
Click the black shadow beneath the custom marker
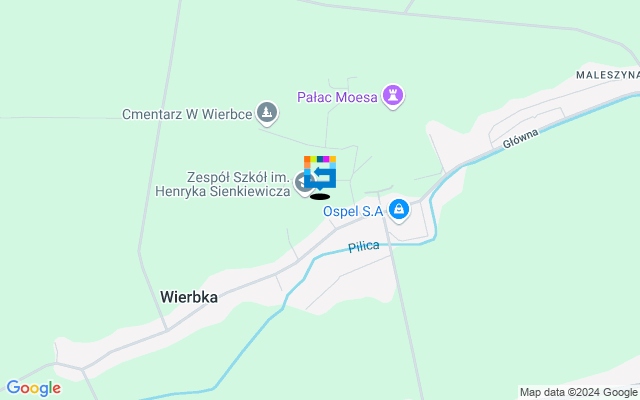click(x=320, y=197)
